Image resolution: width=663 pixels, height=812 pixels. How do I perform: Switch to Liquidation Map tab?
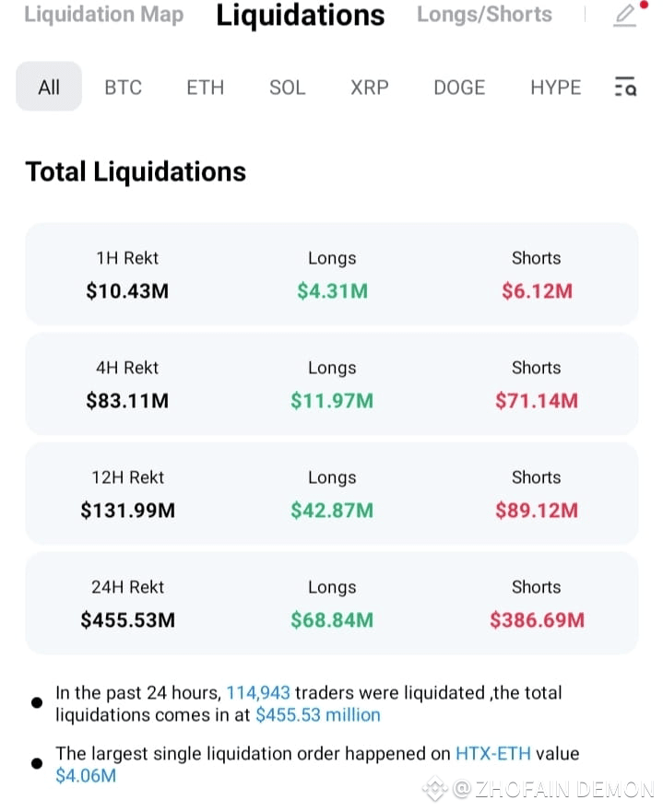[103, 15]
